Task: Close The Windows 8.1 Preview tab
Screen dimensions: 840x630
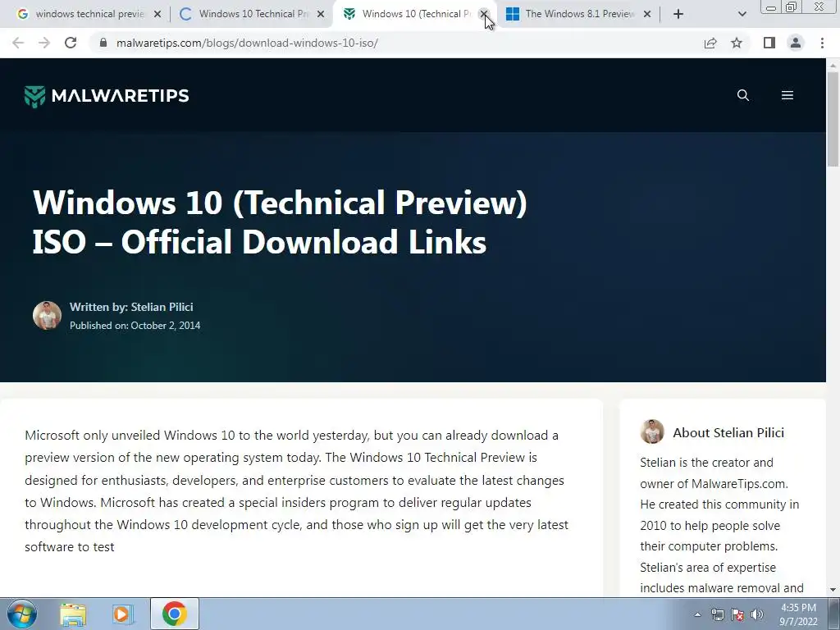Action: tap(647, 15)
